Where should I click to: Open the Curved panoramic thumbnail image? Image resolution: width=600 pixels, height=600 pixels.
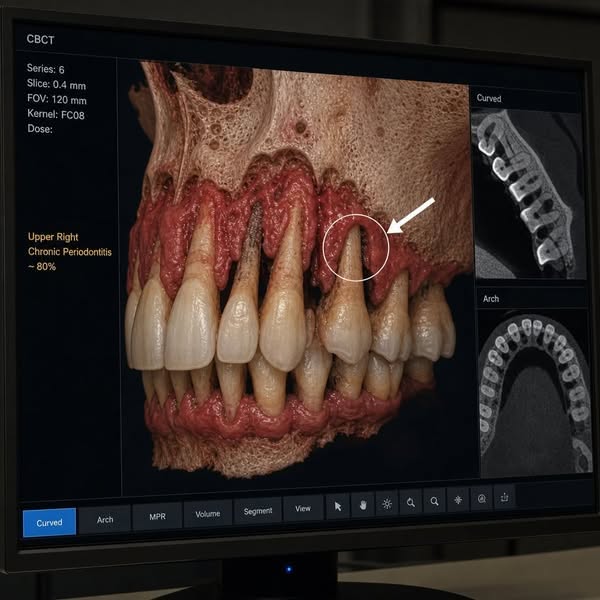point(528,194)
